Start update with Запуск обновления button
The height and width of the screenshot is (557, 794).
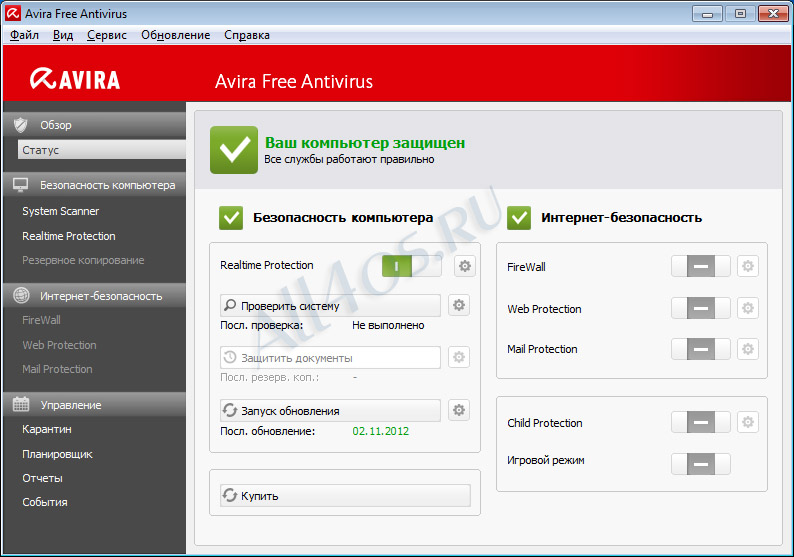(x=330, y=410)
